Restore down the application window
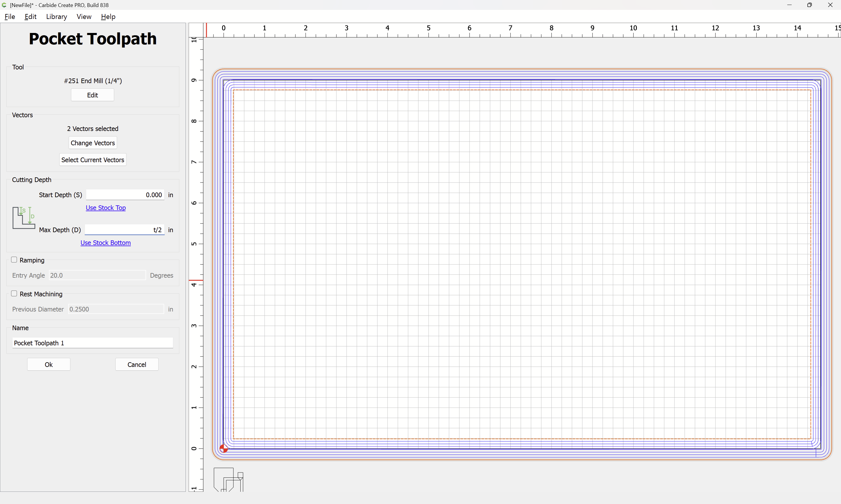841x504 pixels. tap(809, 5)
